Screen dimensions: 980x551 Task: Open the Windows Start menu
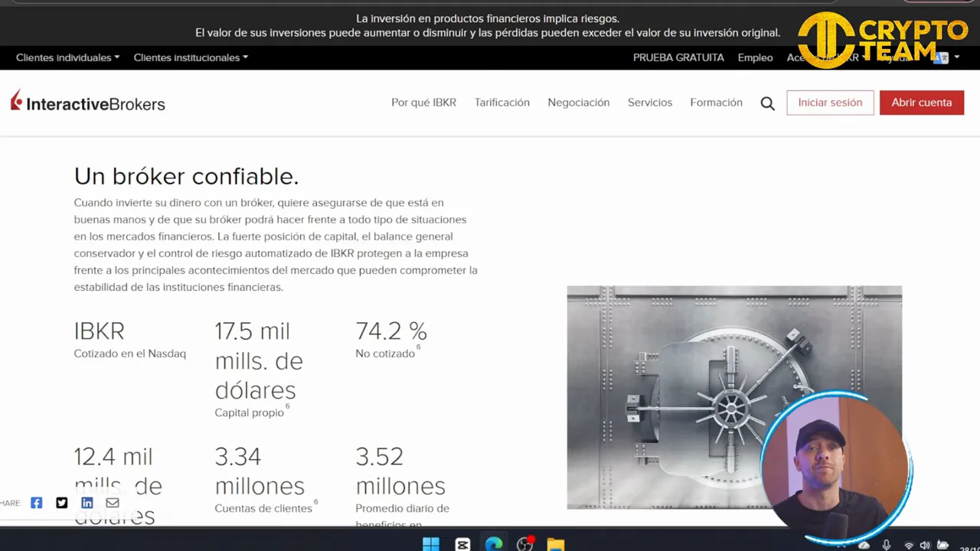click(x=431, y=544)
